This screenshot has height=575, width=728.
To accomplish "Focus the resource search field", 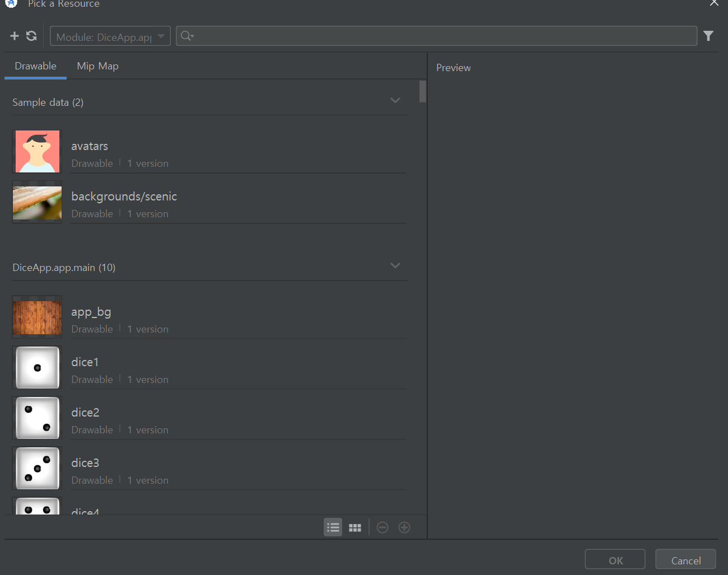I will (436, 36).
